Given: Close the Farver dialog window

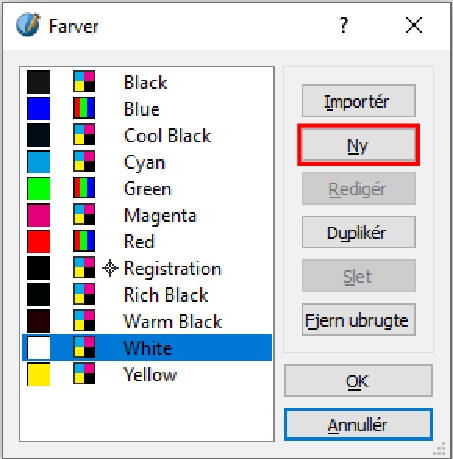Looking at the screenshot, I should [414, 25].
